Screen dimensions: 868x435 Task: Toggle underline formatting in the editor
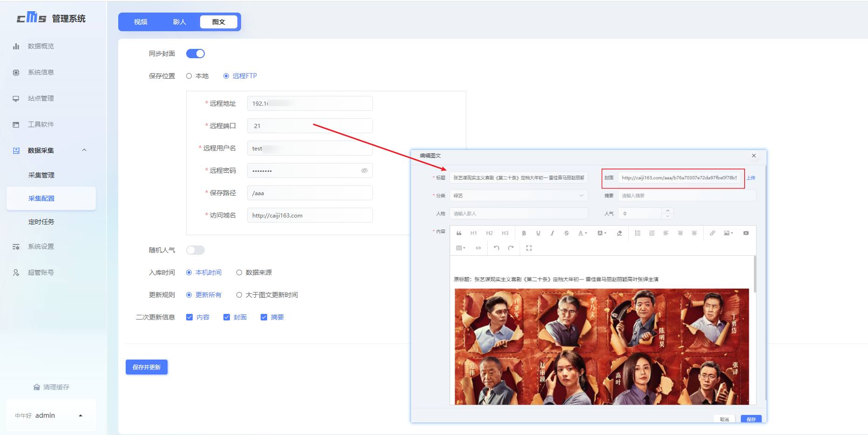[x=538, y=233]
